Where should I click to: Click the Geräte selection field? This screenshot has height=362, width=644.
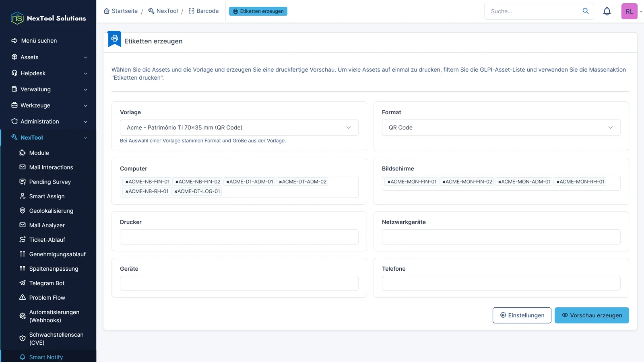pos(239,284)
